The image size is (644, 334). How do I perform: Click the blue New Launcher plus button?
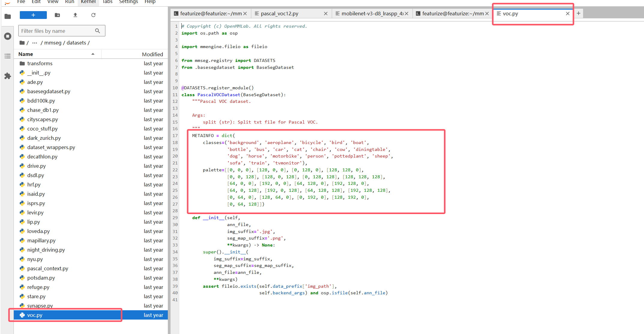[33, 15]
